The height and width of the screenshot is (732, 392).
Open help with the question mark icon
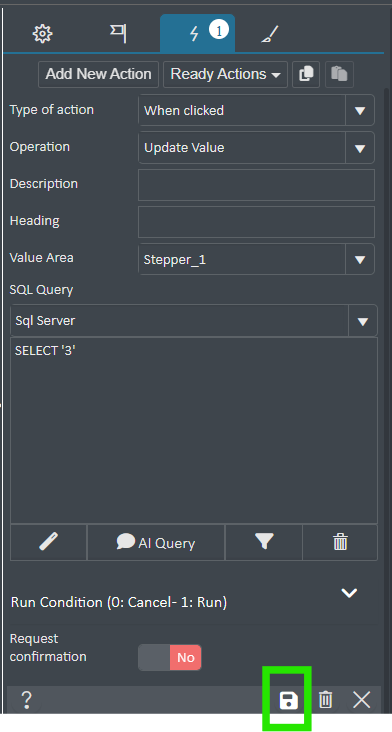point(27,700)
